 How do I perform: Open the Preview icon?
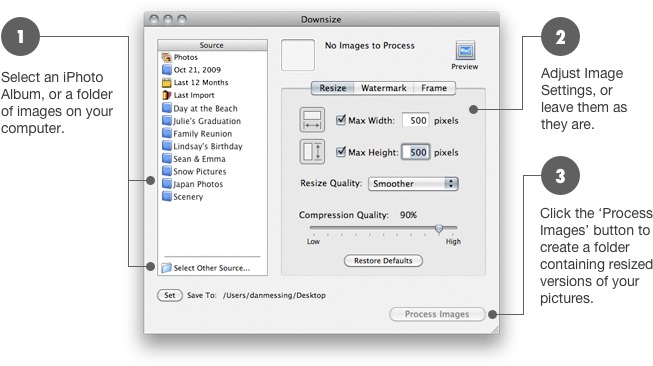click(465, 51)
